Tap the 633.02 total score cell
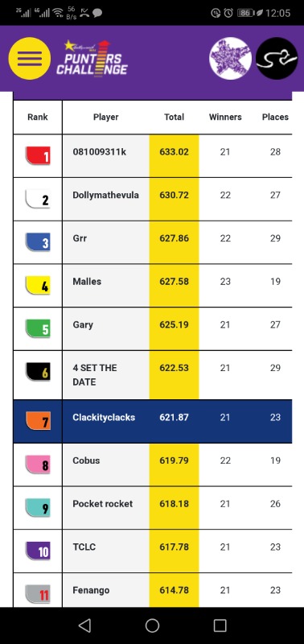Screen dimensions: 304x644 click(174, 155)
